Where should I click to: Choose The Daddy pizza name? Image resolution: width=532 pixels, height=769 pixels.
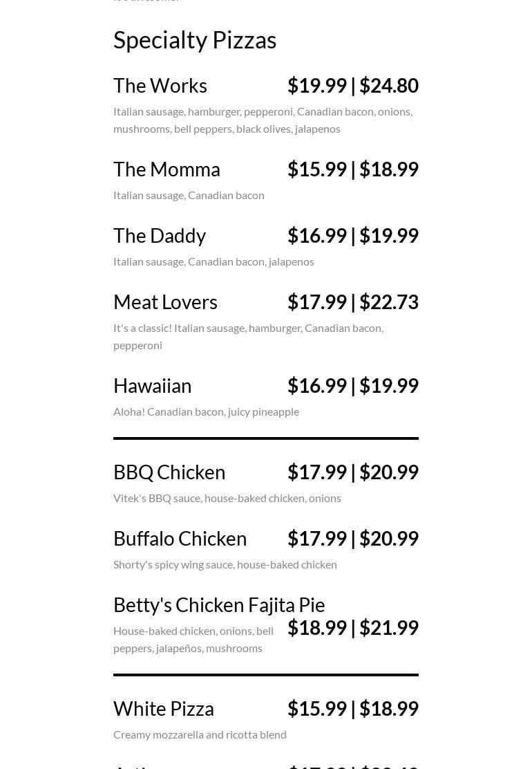[x=160, y=236]
